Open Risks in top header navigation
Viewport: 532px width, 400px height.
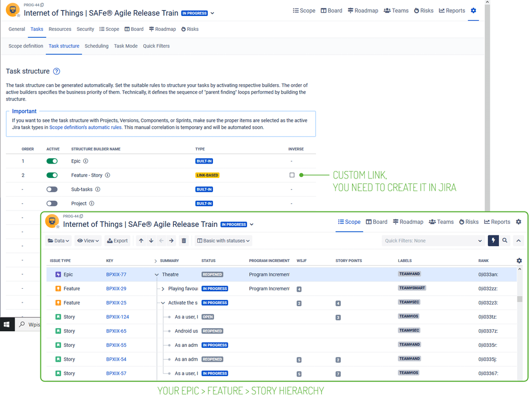point(423,11)
